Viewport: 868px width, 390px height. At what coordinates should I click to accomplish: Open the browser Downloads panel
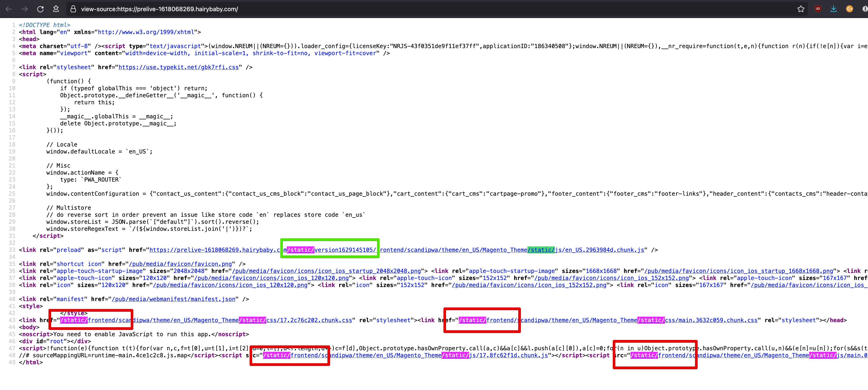click(834, 9)
